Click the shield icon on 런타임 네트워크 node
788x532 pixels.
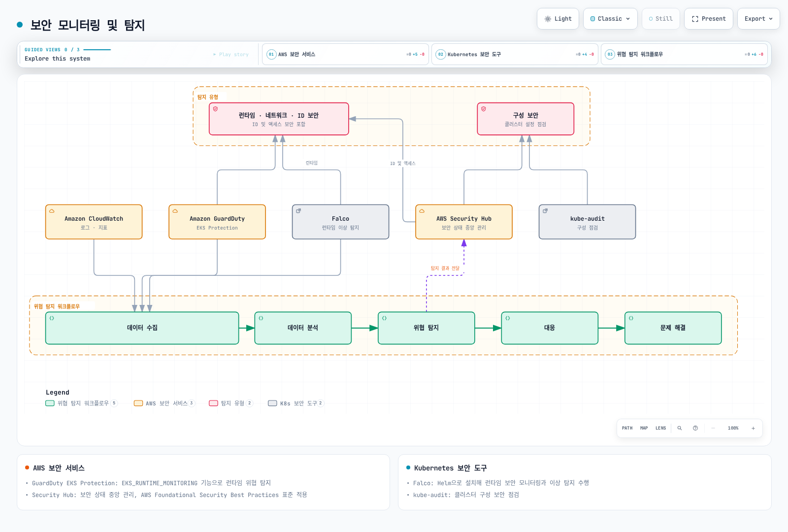click(x=215, y=109)
